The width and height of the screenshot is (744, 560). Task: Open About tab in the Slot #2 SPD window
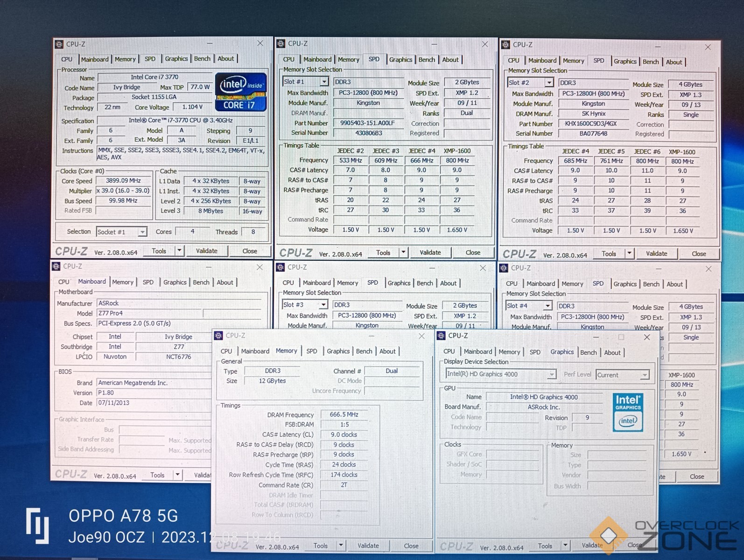674,62
